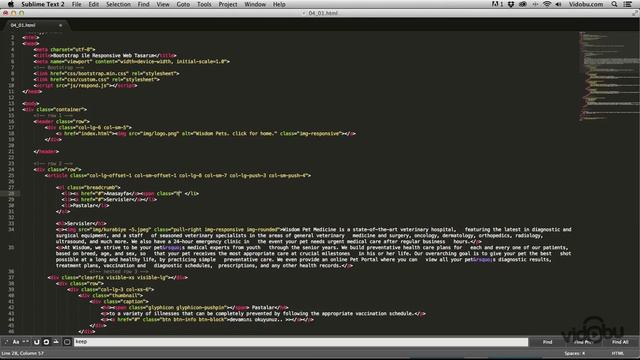Click the script src js/respond.js line

coord(85,86)
